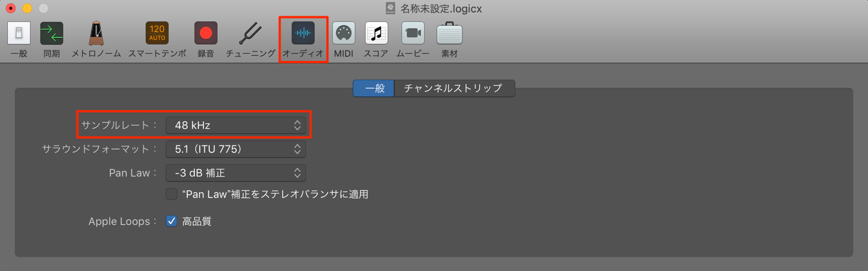Viewport: 868px width, 271px height.
Task: Close the project settings window
Action: (x=11, y=8)
